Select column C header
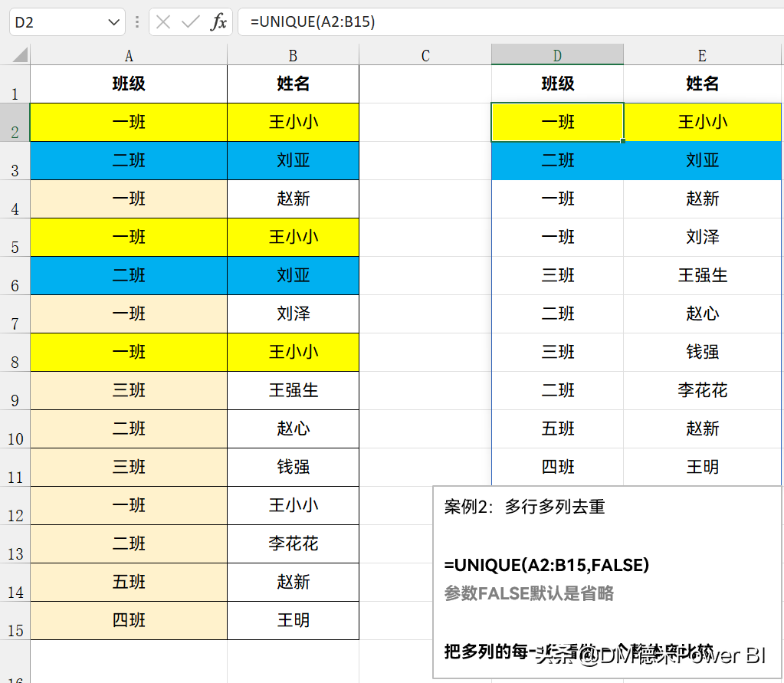Screen dimensions: 784x683 425,55
